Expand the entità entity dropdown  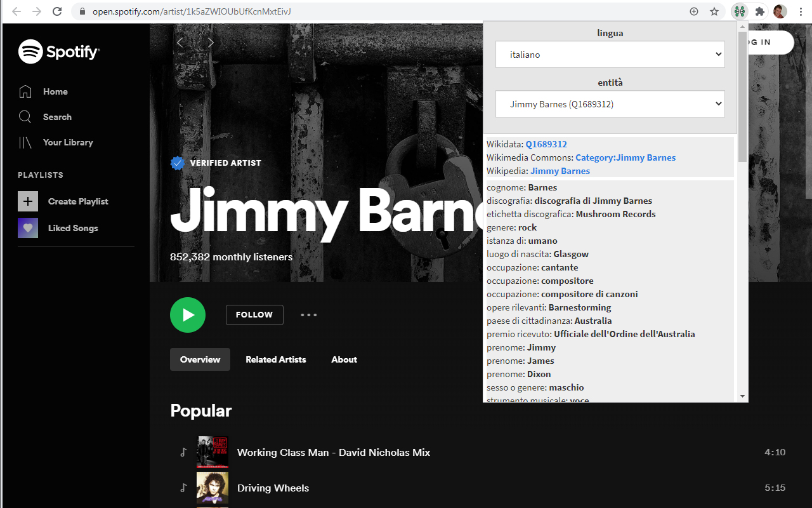click(610, 104)
